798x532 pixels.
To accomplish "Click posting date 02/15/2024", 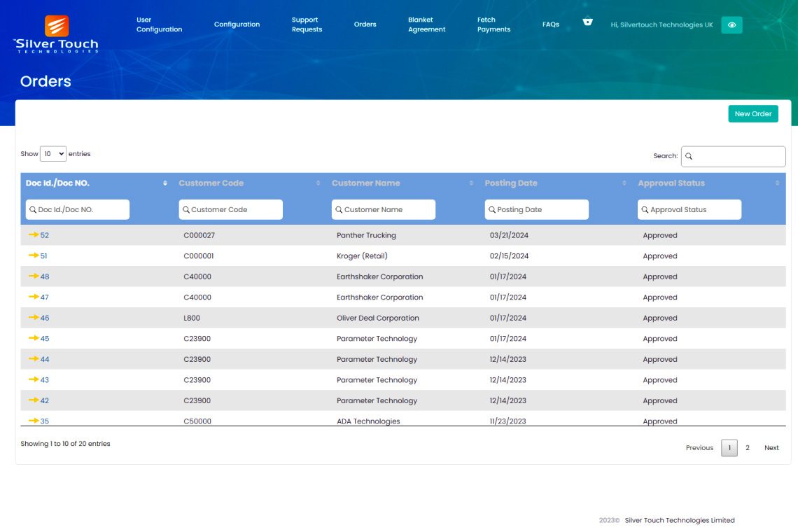I will point(509,256).
